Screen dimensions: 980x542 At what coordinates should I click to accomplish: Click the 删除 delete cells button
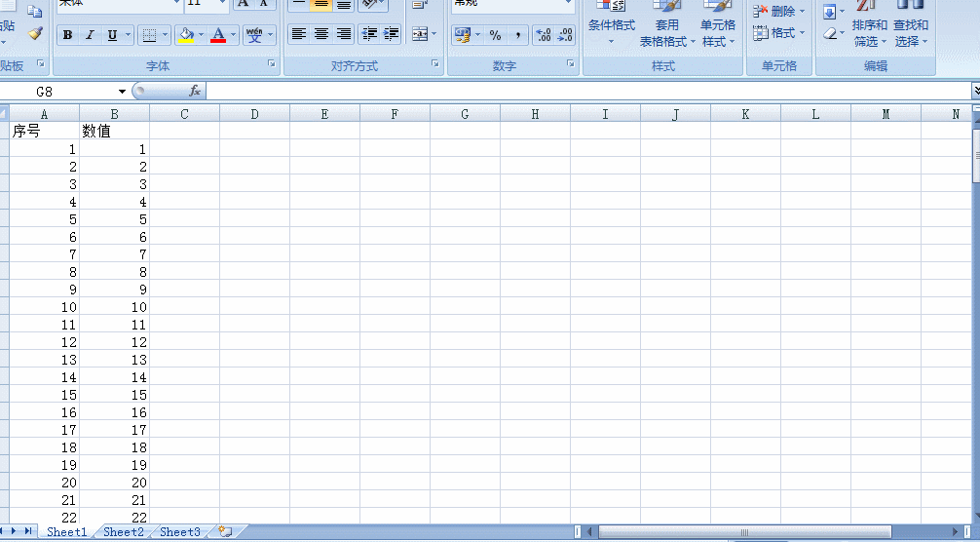tap(778, 12)
